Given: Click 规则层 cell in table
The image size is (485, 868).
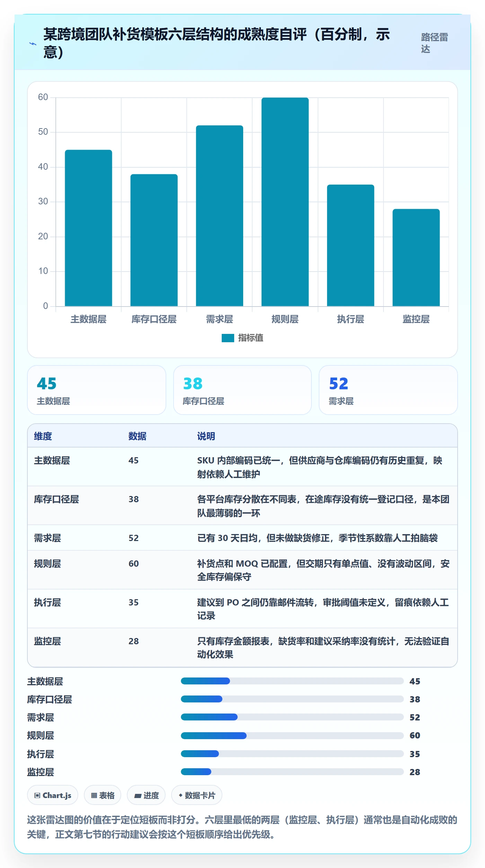Looking at the screenshot, I should tap(47, 564).
